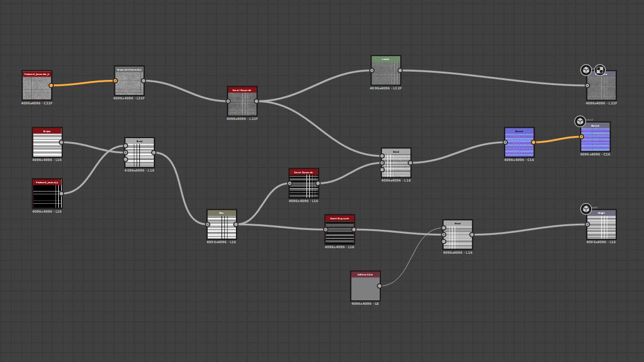The height and width of the screenshot is (362, 644).
Task: Click the checkerboard badge above the top-right output node
Action: click(x=600, y=70)
